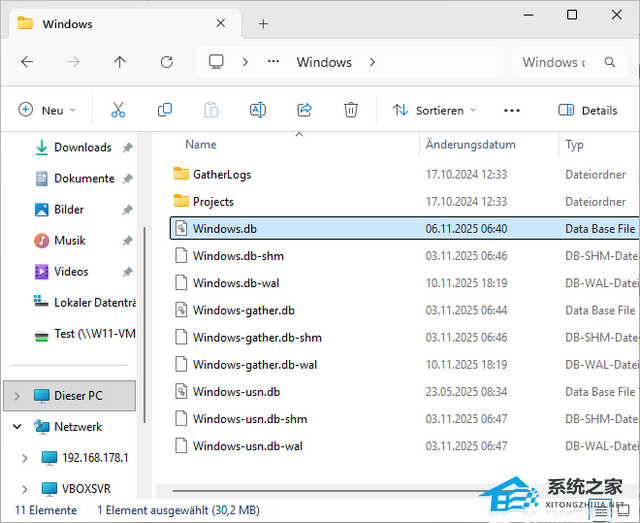
Task: Click the Copy icon in toolbar
Action: click(165, 110)
